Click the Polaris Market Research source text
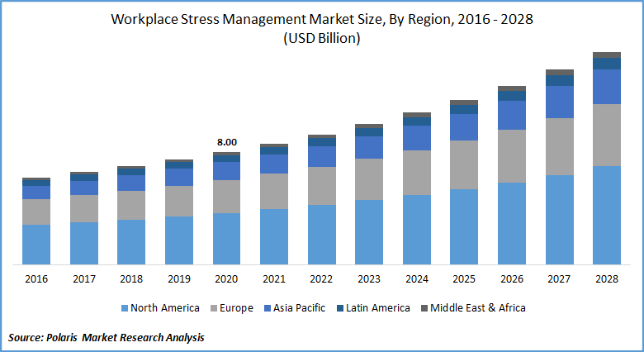Screen dimensions: 644x352 click(106, 337)
